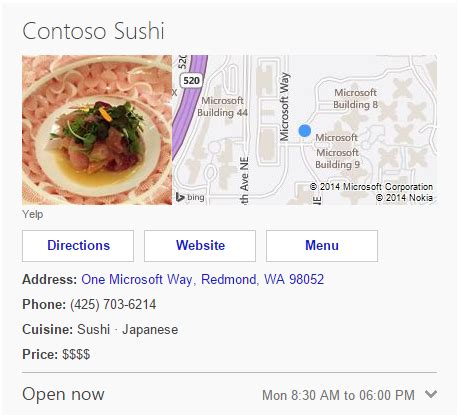Click Microsoft Building 9 label on map

[x=337, y=158]
